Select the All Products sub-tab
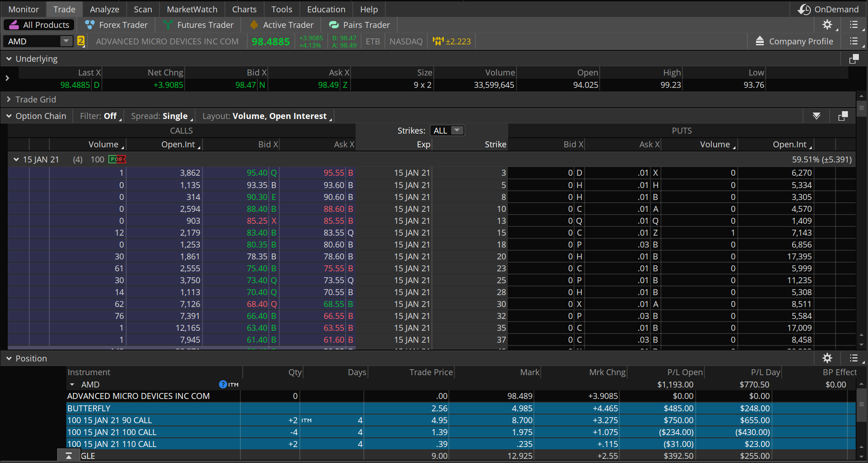The height and width of the screenshot is (463, 868). coord(39,25)
